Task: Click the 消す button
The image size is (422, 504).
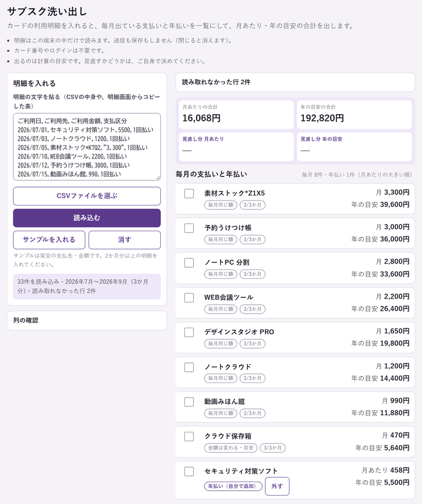Action: coord(124,240)
